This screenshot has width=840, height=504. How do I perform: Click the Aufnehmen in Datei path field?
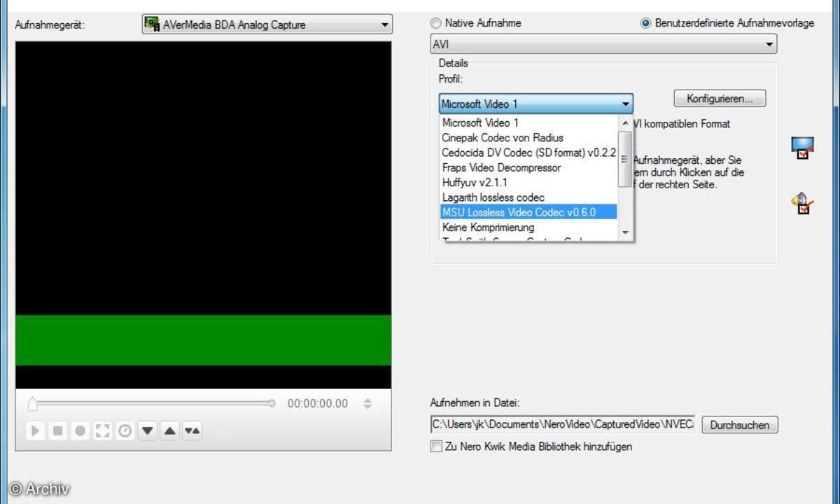[x=563, y=424]
